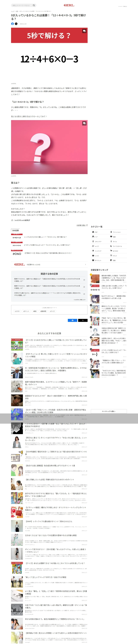
Task: Open 恋愛 heart category icon
Action: 111,237
